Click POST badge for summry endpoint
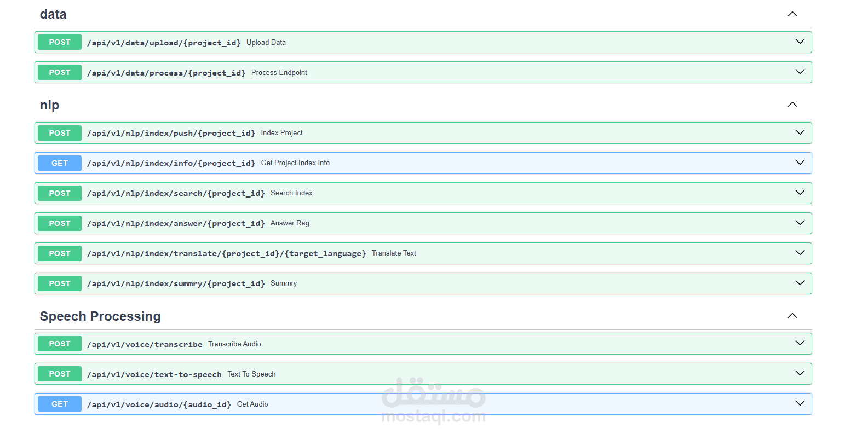868x434 pixels. [60, 283]
